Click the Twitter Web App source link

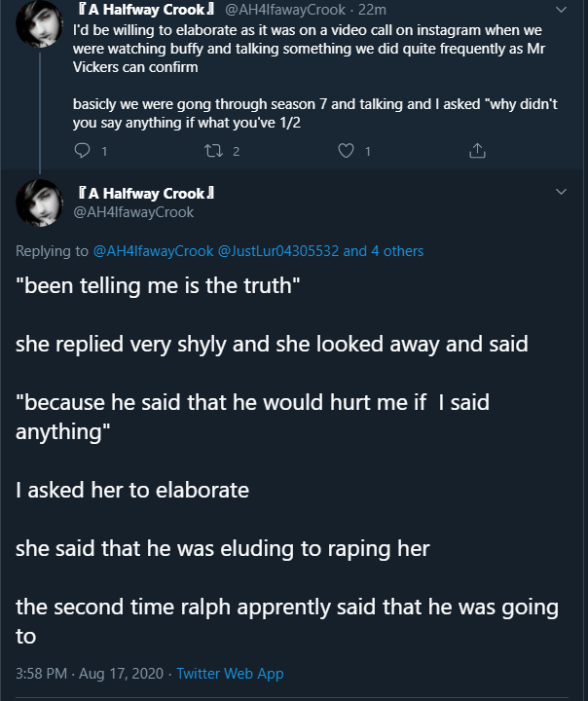[230, 674]
